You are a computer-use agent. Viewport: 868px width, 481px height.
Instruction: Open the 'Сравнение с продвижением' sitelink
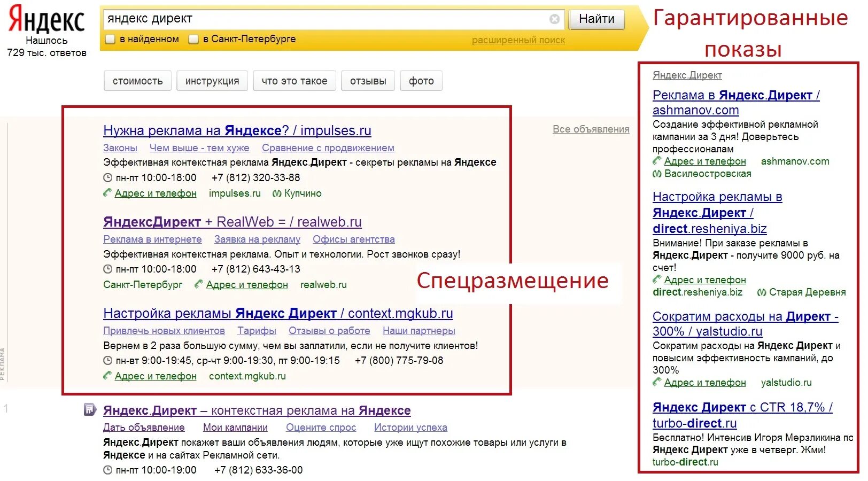pos(328,148)
